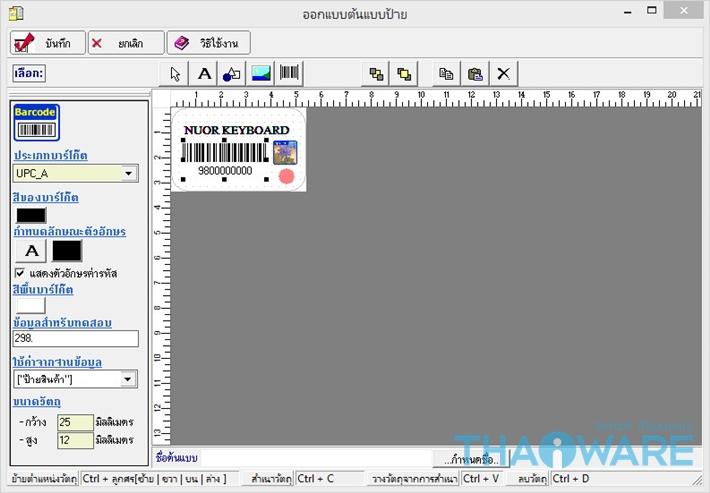This screenshot has width=710, height=493.
Task: Select the text 'A' tool in toolbar
Action: pos(204,74)
